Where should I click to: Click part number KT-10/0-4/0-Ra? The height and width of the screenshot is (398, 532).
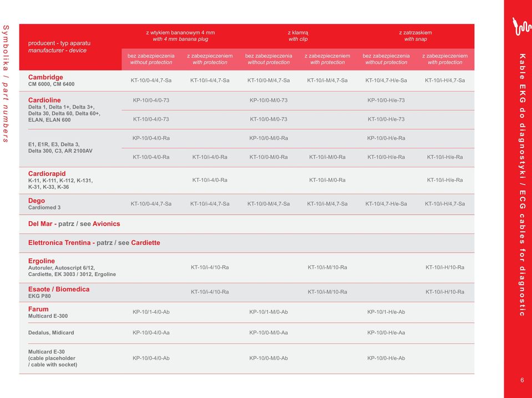tap(151, 157)
